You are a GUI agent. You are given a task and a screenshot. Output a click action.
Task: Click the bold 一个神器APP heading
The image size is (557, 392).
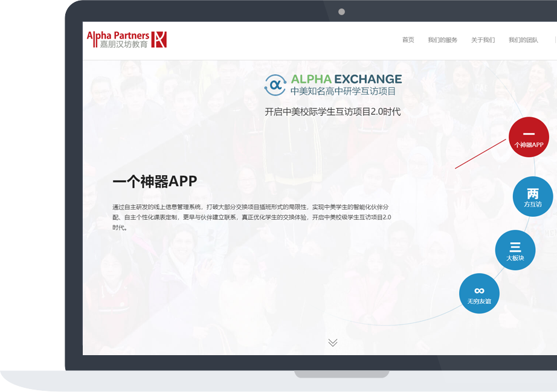[x=155, y=181]
